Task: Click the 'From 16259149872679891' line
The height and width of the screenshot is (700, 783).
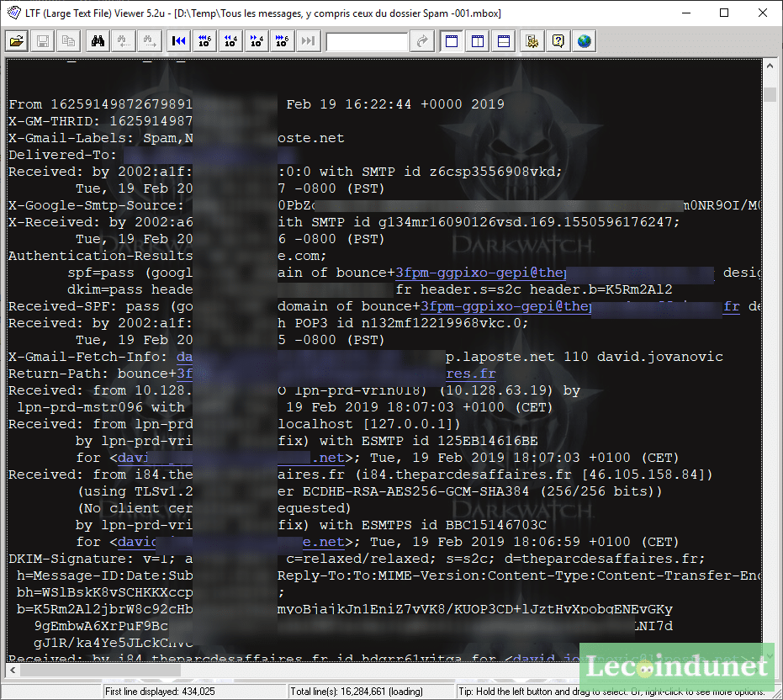Action: [x=100, y=104]
